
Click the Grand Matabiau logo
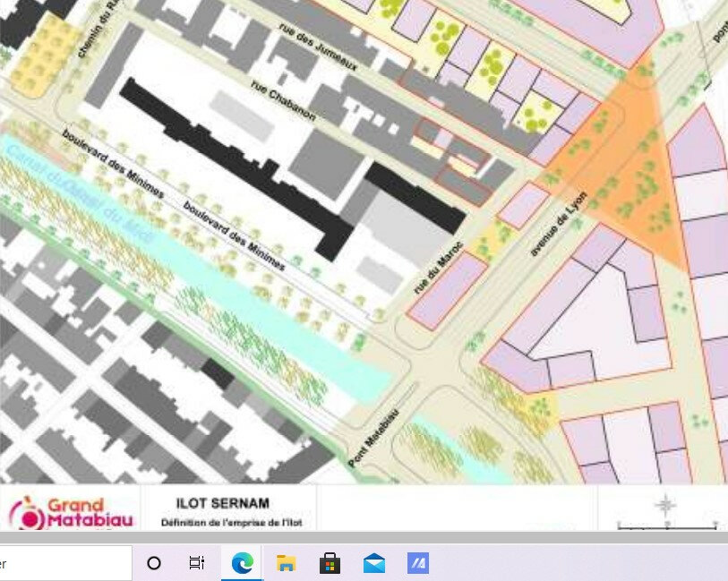coord(71,513)
